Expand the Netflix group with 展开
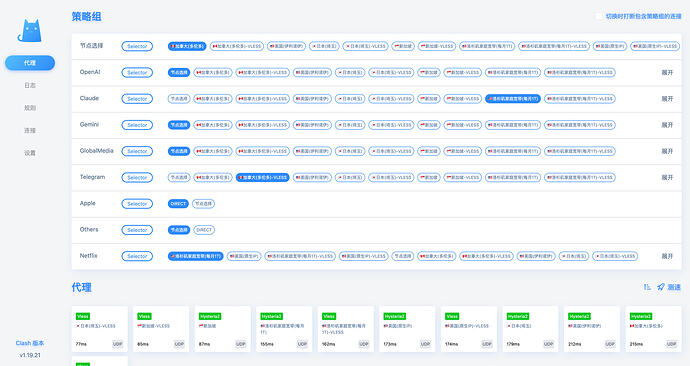 pyautogui.click(x=668, y=256)
